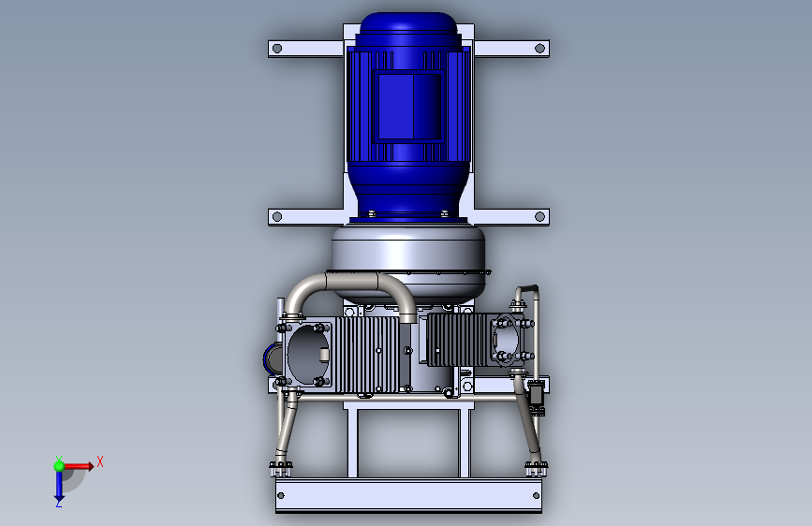Pick the hole in the upper-right mounting bracket
This screenshot has width=812, height=526.
tap(539, 49)
